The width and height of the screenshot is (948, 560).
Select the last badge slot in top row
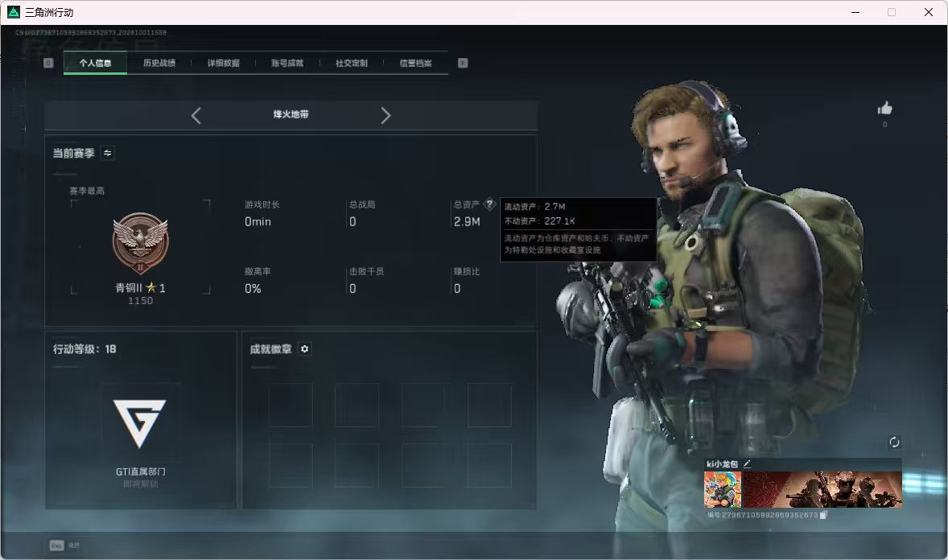(x=489, y=405)
